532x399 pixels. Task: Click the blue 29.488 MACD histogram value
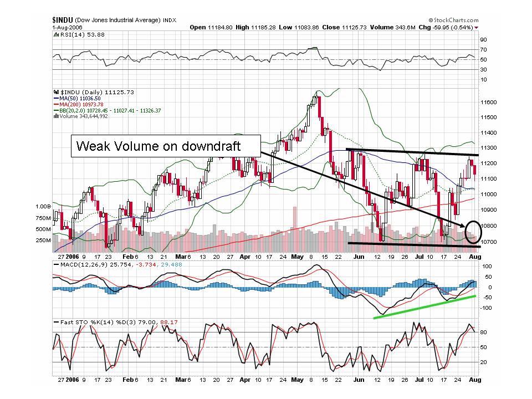pos(172,265)
